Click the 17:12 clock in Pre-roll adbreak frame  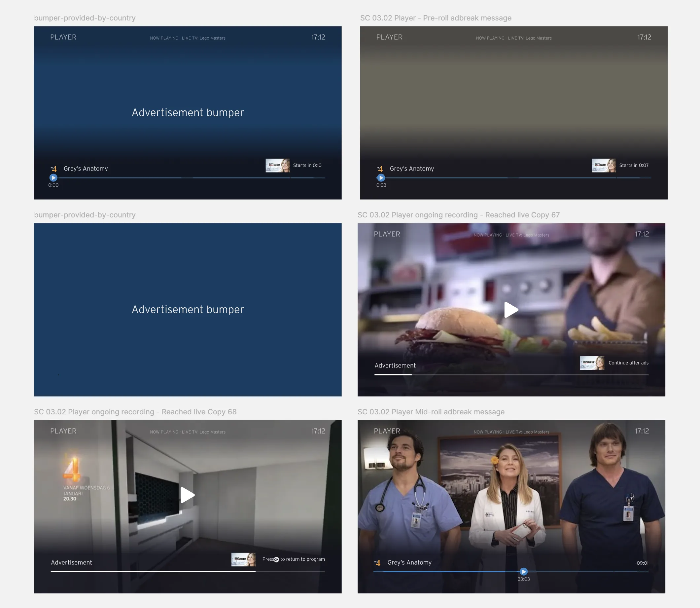[x=644, y=37]
